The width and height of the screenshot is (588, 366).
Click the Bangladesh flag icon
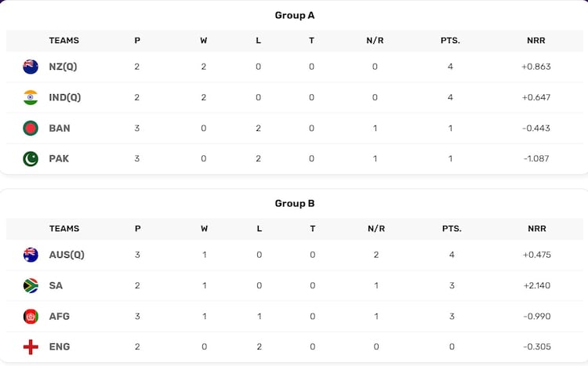(x=31, y=128)
